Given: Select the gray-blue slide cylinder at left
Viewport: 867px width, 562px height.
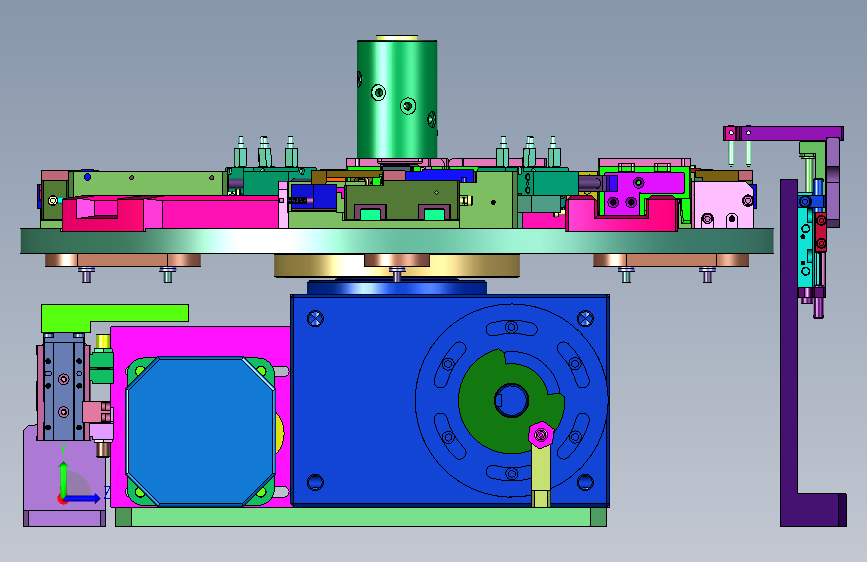Looking at the screenshot, I should [63, 387].
